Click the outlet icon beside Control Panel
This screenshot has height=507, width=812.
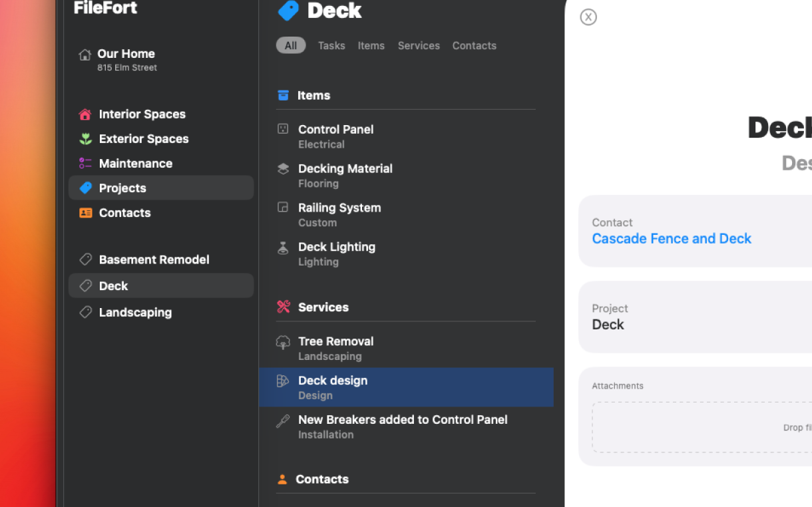click(283, 129)
